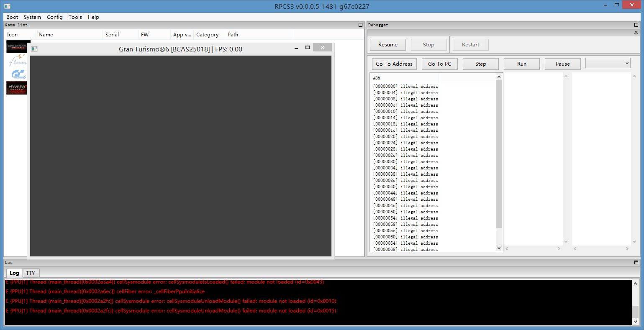Minimize the RPCS3 main window
Viewport: 644px width, 330px height.
tap(605, 5)
